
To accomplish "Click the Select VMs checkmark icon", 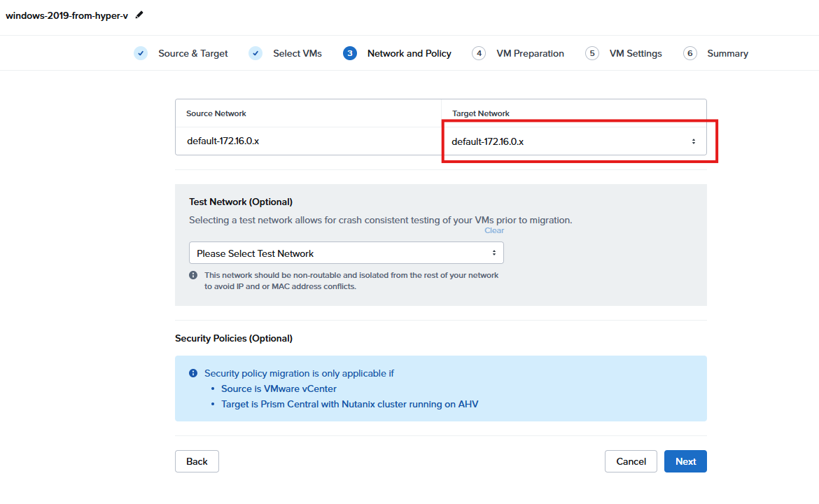I will click(255, 53).
